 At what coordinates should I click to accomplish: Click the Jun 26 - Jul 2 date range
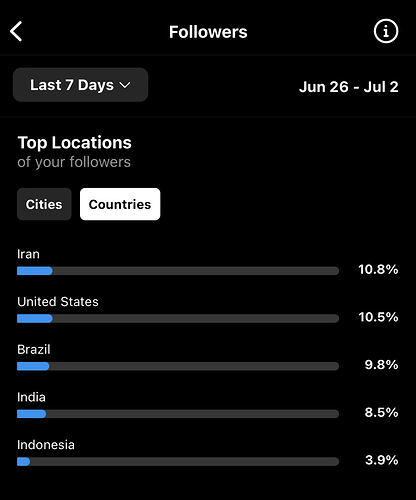point(348,87)
